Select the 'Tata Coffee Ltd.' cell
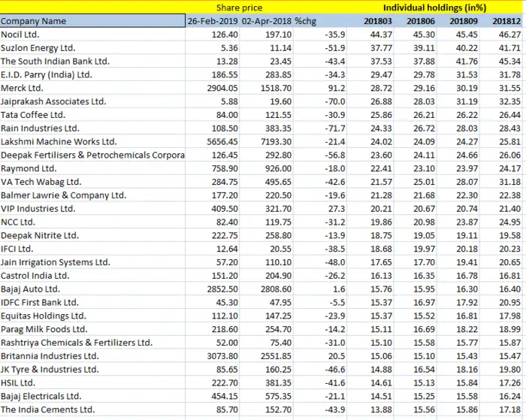 (33, 115)
